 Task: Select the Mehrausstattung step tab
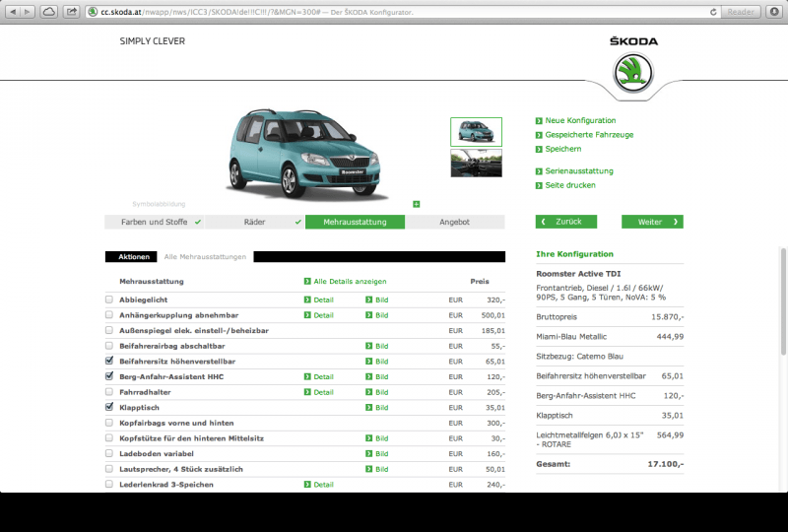pyautogui.click(x=355, y=222)
